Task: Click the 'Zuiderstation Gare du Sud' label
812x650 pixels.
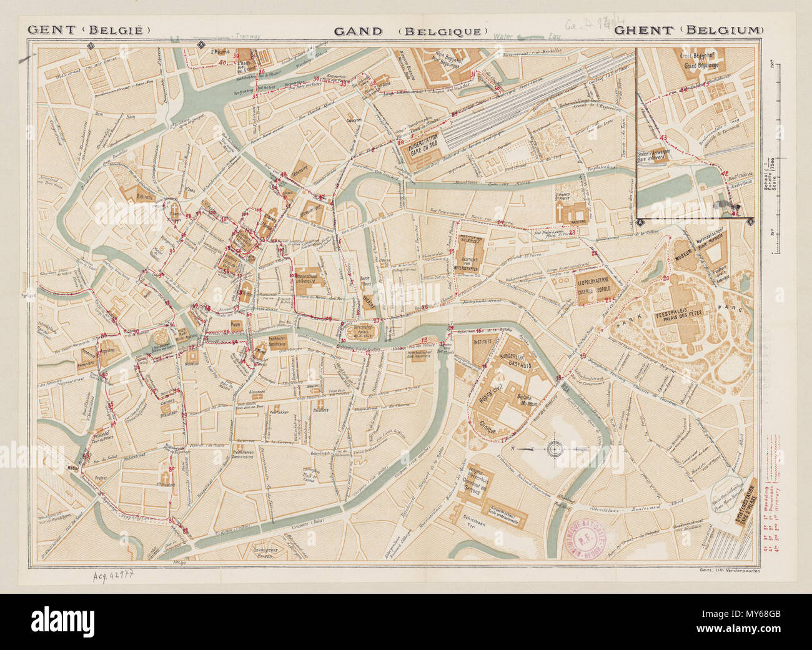Action: (x=423, y=145)
